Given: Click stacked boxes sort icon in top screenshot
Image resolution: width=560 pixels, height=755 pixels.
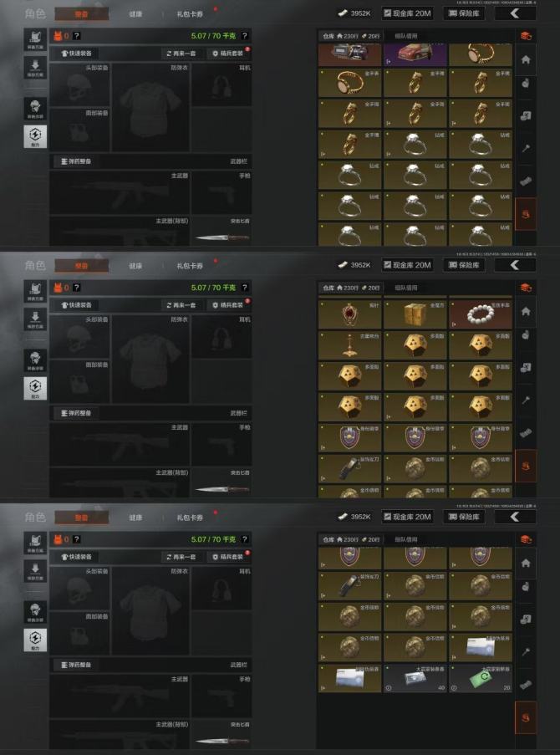Looking at the screenshot, I should (526, 36).
